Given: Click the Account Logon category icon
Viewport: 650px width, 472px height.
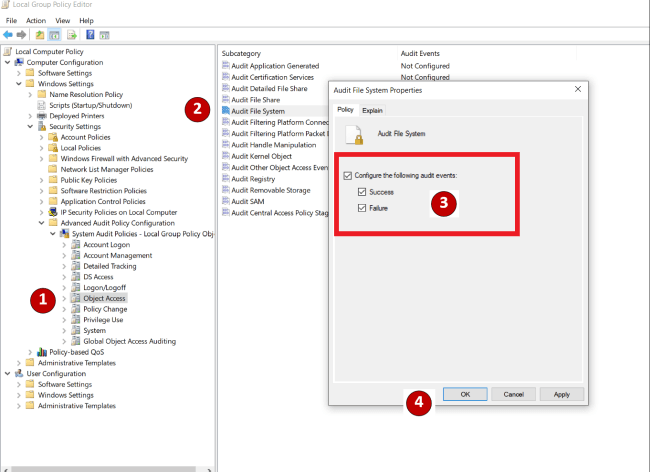Looking at the screenshot, I should click(x=75, y=244).
